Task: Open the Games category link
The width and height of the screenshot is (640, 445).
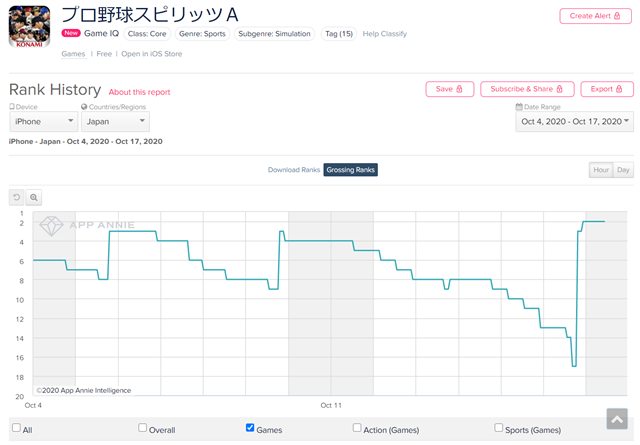Action: (73, 54)
